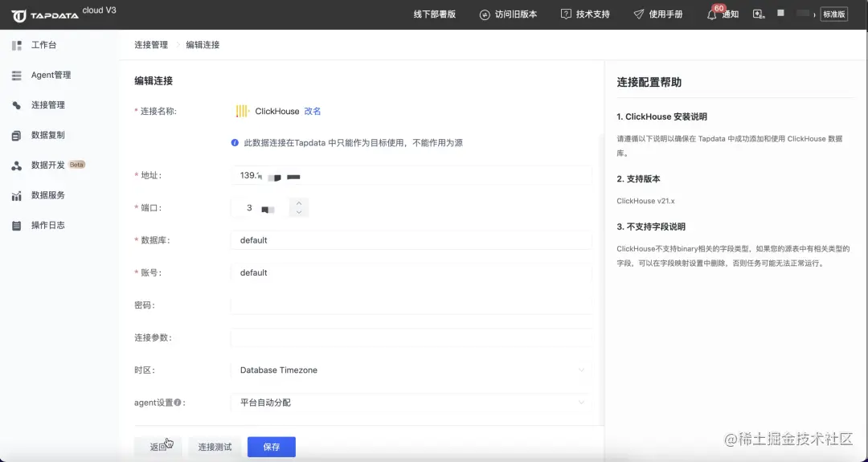Click the notification count badge 60
The image size is (868, 462).
719,8
